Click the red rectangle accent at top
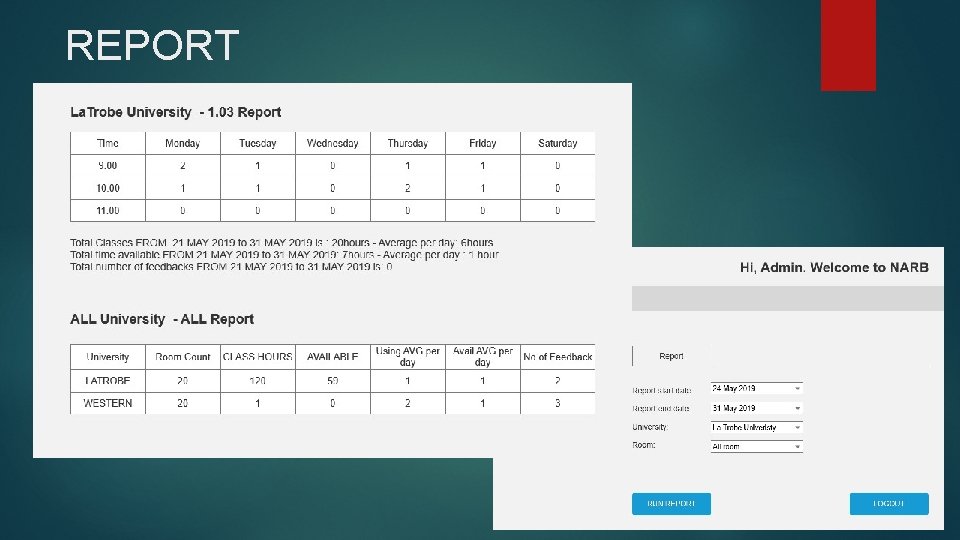 848,45
